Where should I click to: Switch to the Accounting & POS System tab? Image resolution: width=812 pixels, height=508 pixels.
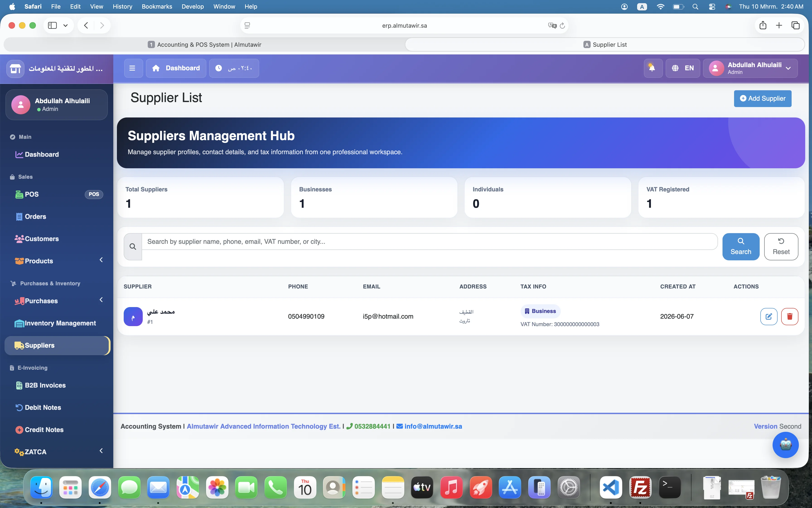(x=205, y=45)
